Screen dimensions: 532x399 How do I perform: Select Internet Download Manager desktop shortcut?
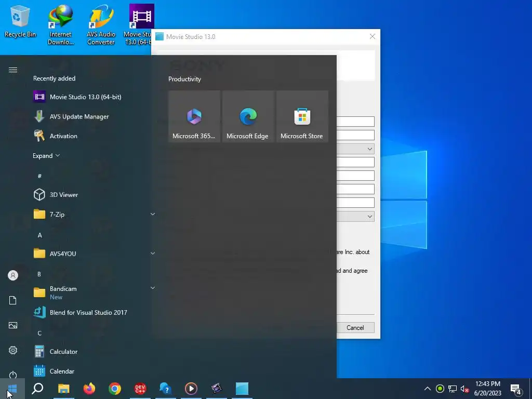60,25
